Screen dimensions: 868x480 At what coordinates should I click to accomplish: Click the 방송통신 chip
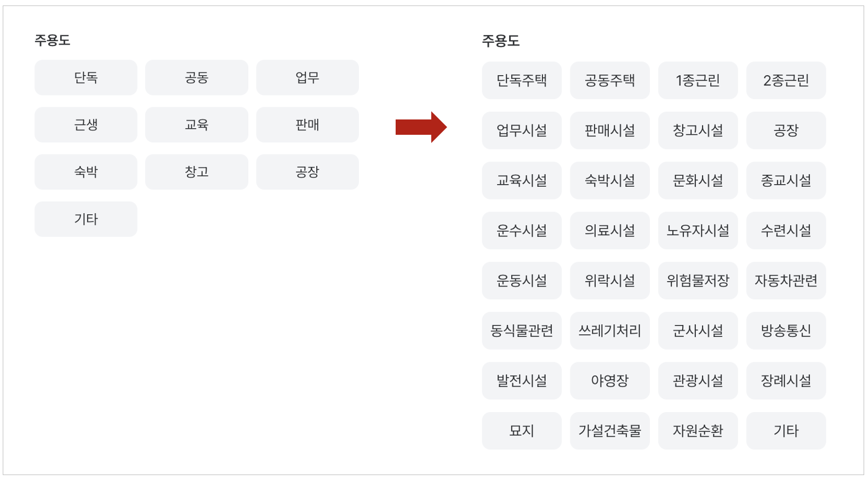point(786,330)
